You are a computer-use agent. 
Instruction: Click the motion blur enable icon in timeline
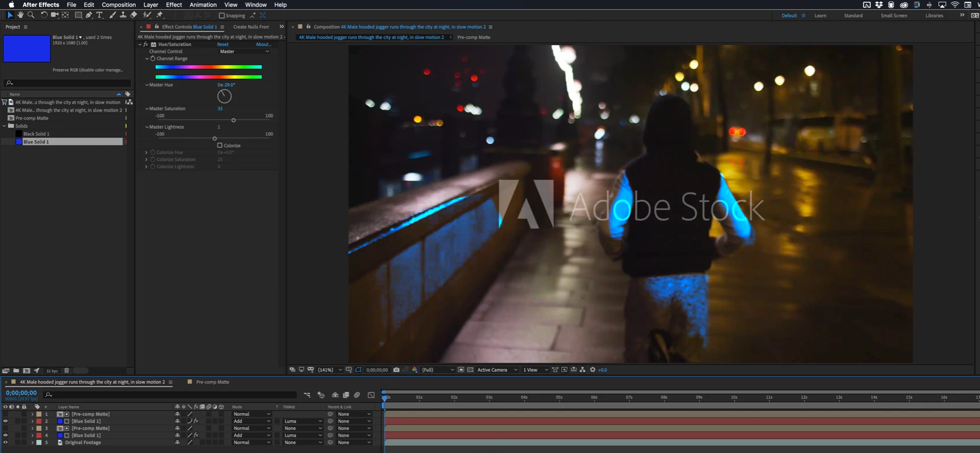(357, 395)
